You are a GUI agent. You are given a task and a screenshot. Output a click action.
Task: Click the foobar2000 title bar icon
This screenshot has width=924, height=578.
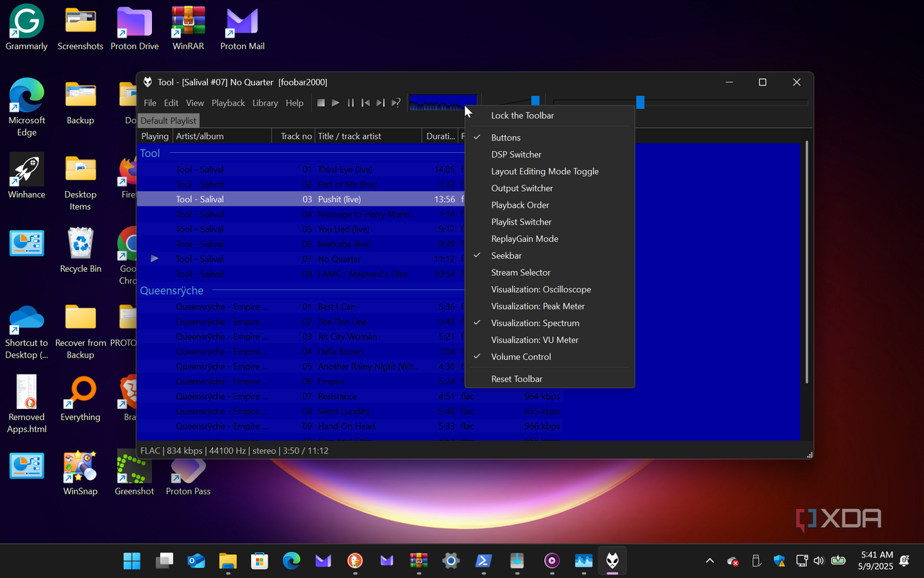pyautogui.click(x=147, y=82)
